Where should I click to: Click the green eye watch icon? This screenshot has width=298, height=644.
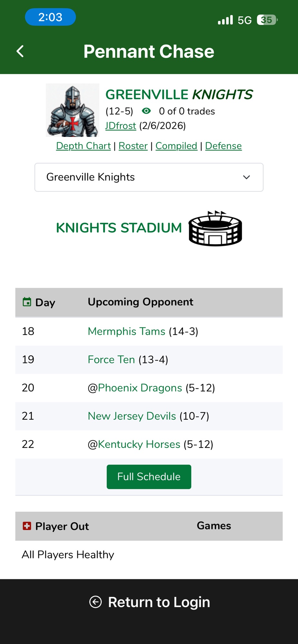[x=146, y=111]
